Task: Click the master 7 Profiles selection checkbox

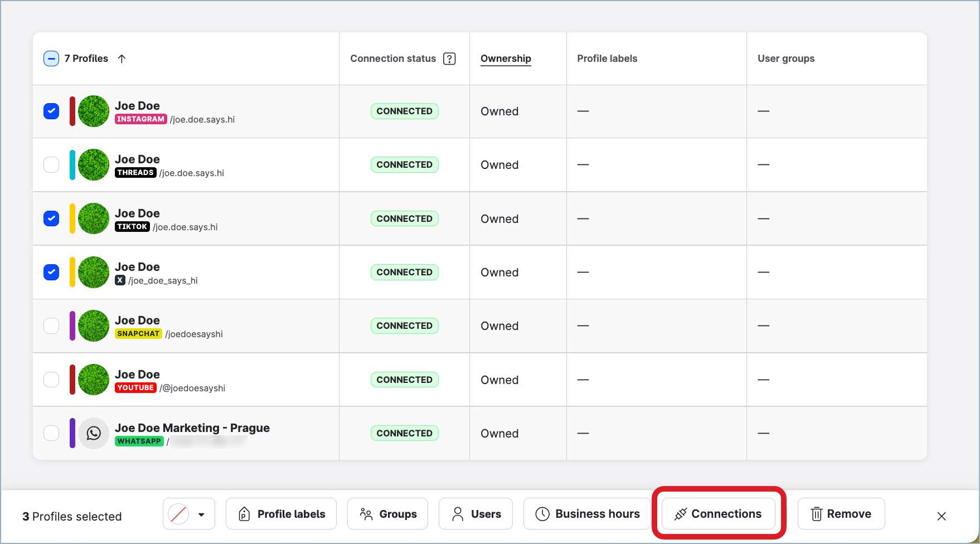Action: pyautogui.click(x=51, y=58)
